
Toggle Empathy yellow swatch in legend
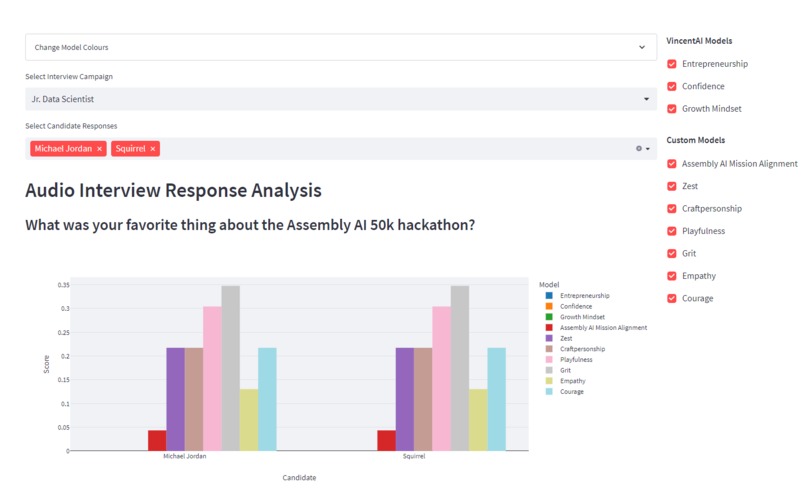click(x=549, y=381)
